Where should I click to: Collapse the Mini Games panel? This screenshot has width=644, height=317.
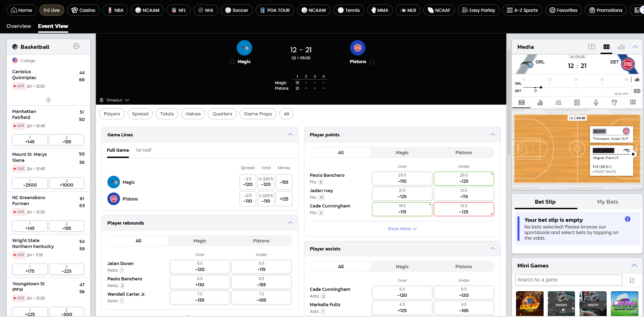point(634,266)
